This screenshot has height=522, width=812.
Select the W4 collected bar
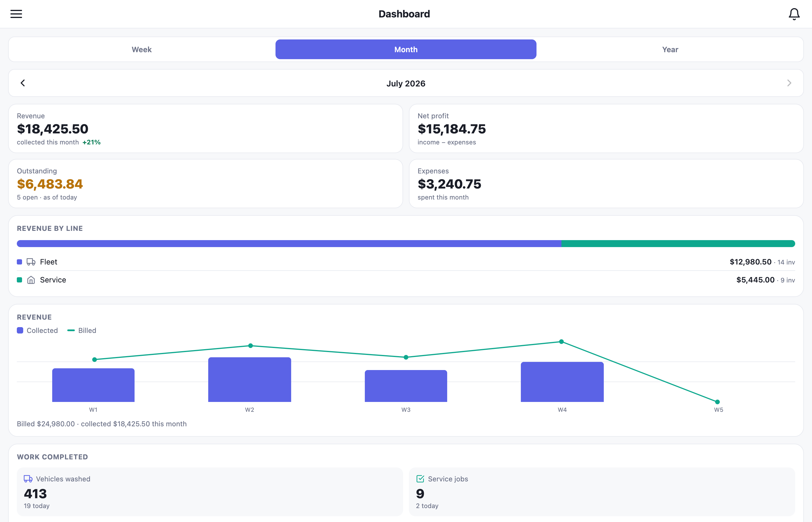(x=562, y=382)
